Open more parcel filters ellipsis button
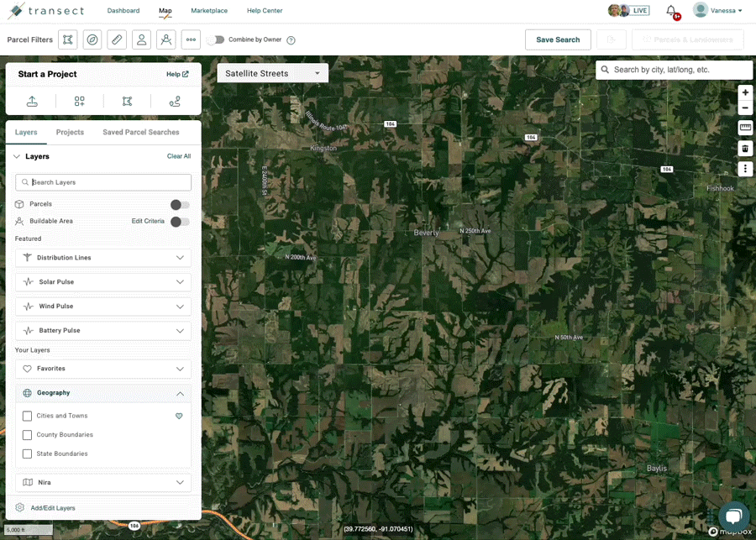This screenshot has height=540, width=756. coord(191,39)
